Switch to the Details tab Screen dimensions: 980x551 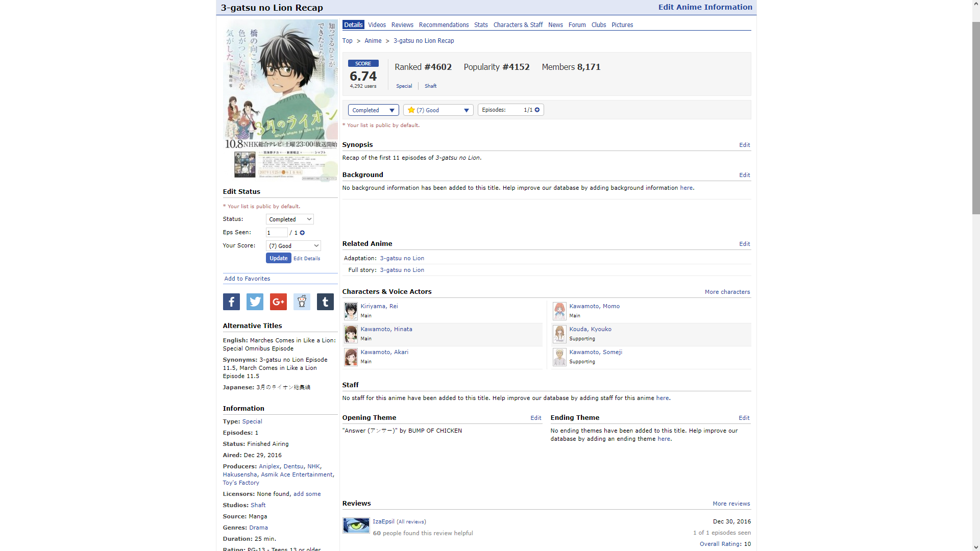[353, 25]
